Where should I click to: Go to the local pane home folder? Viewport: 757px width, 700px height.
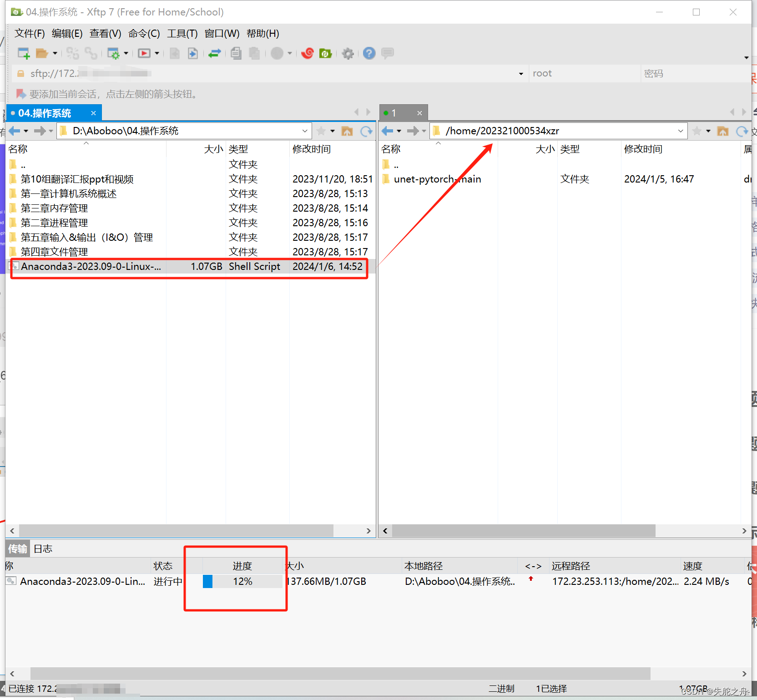(x=347, y=131)
